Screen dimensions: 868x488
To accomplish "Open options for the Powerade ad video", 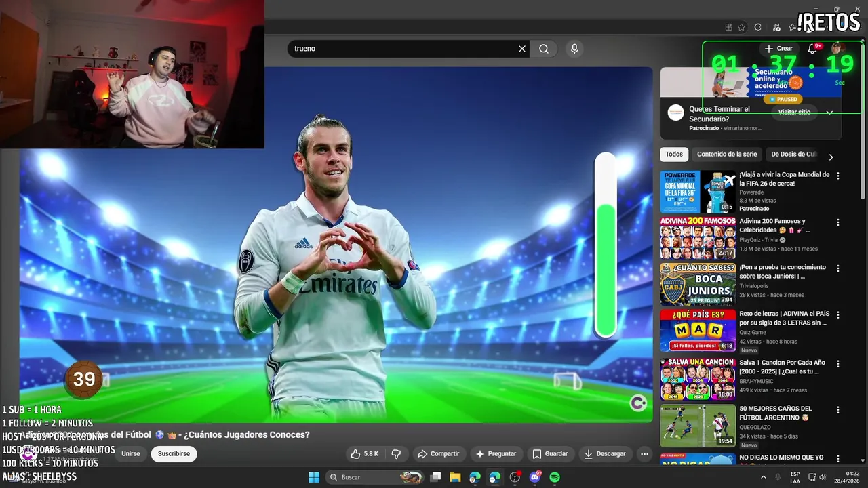I will pos(838,176).
